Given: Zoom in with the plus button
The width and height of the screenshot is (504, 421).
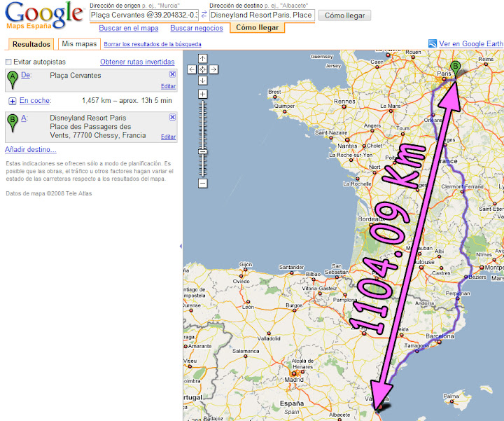Looking at the screenshot, I should (202, 94).
